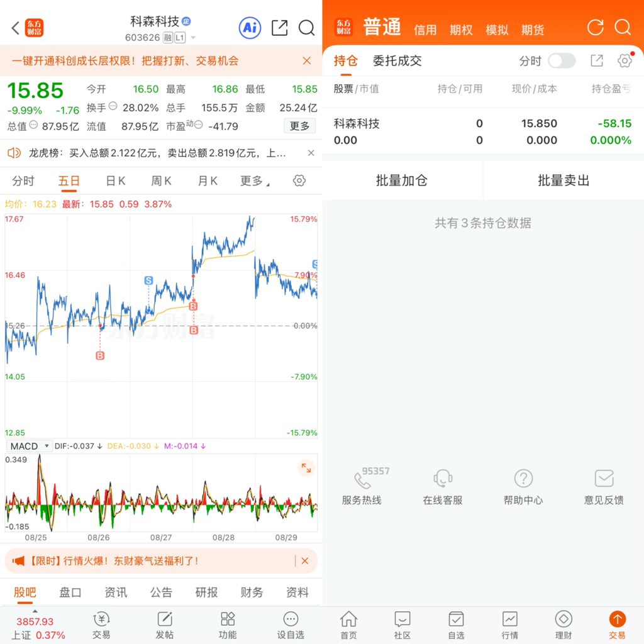Open the MACD indicator dropdown
The height and width of the screenshot is (644, 644).
(29, 446)
